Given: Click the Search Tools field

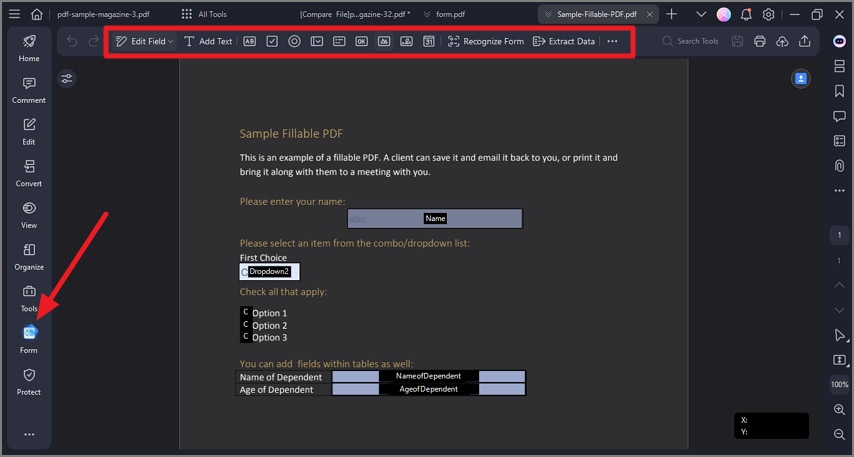Looking at the screenshot, I should click(x=691, y=41).
